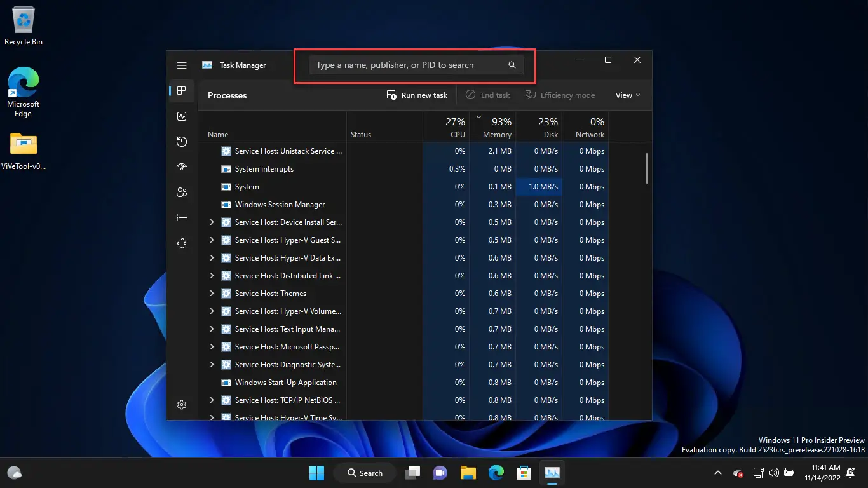The height and width of the screenshot is (488, 868).
Task: Click the volume icon in system tray
Action: pos(774,473)
